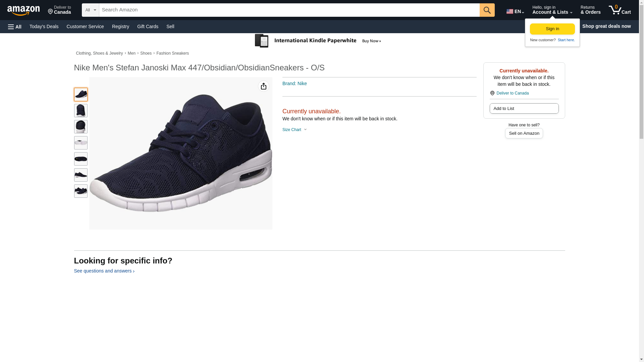Select the white shoe thumbnail
This screenshot has width=644, height=362.
[80, 143]
